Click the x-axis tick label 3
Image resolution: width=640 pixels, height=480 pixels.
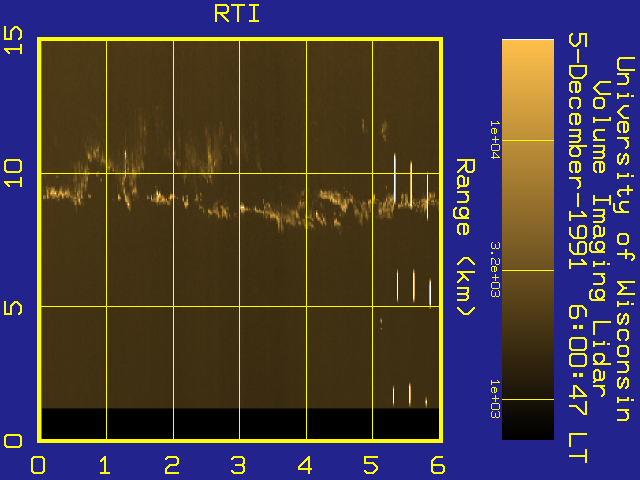(x=238, y=465)
